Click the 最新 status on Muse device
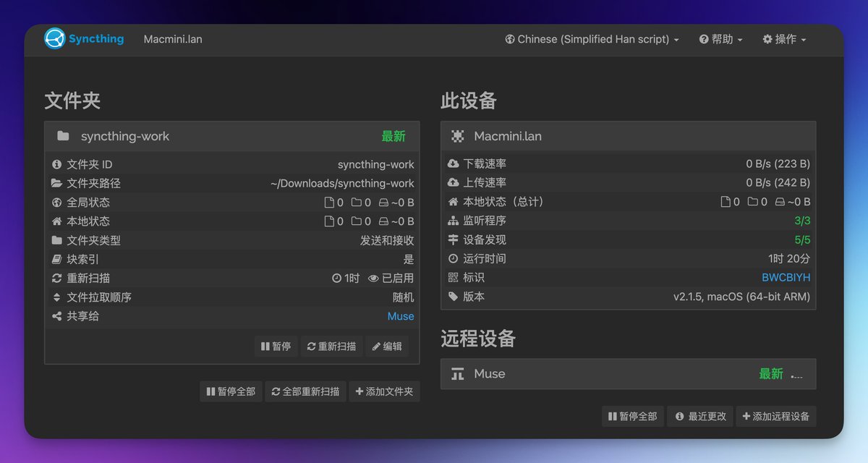868x463 pixels. (771, 374)
